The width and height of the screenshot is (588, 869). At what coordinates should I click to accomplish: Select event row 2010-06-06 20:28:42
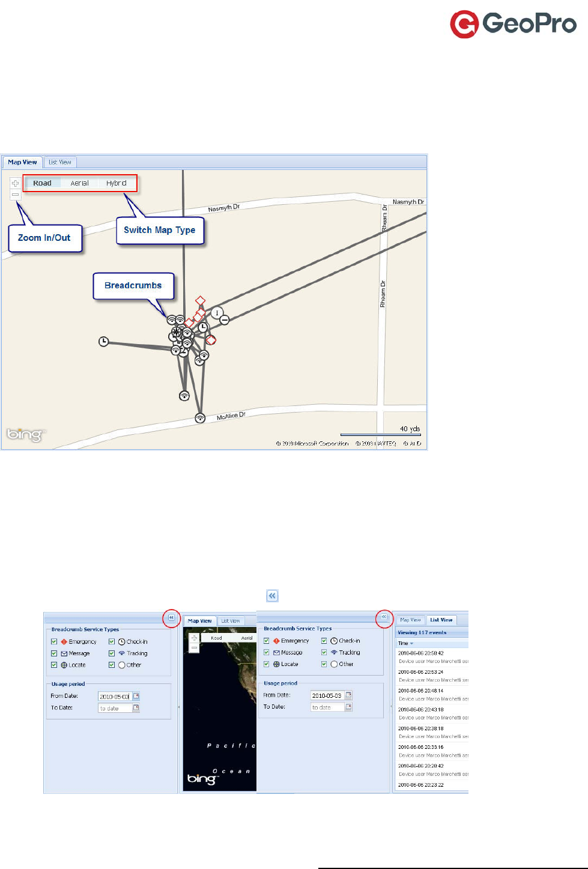[432, 770]
